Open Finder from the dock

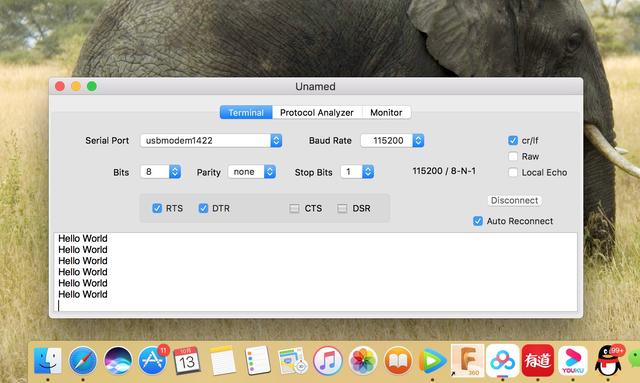[x=47, y=361]
